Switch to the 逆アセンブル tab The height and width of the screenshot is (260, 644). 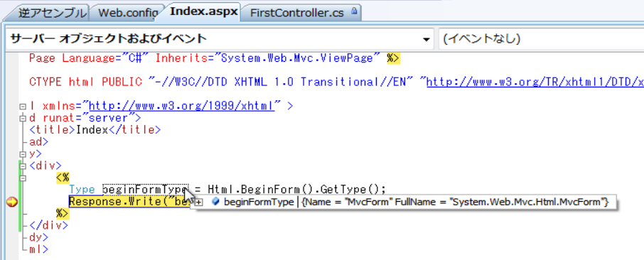tap(52, 13)
